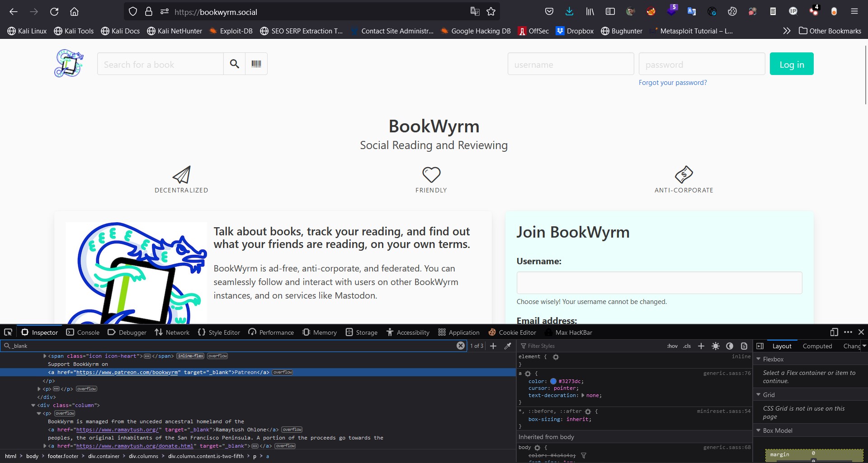Open the shield tracking protection icon
Image resolution: width=868 pixels, height=463 pixels.
[133, 12]
